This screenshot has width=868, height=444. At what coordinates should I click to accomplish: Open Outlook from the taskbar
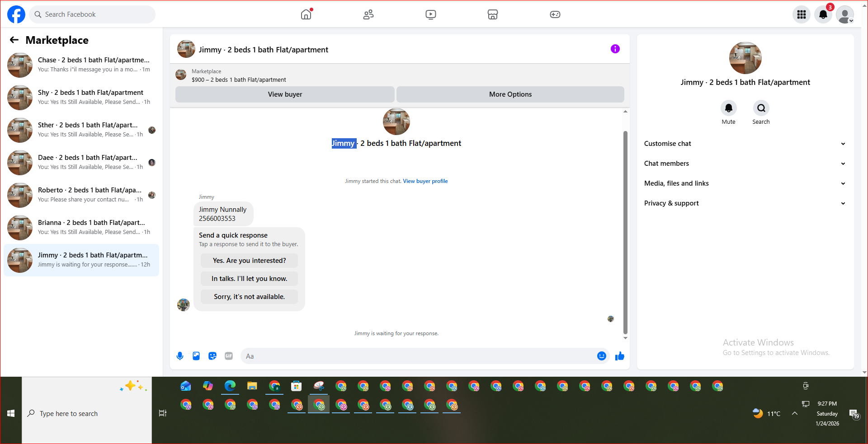click(186, 386)
